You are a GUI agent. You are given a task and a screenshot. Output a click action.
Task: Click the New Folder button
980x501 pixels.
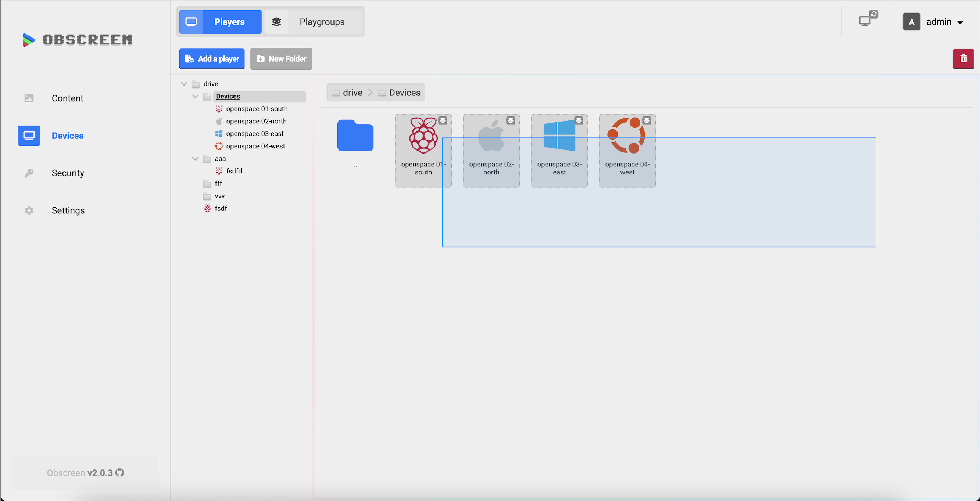(281, 58)
